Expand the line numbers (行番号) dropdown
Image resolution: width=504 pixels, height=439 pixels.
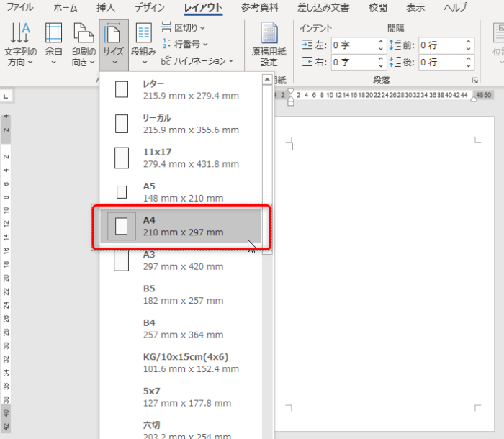185,45
